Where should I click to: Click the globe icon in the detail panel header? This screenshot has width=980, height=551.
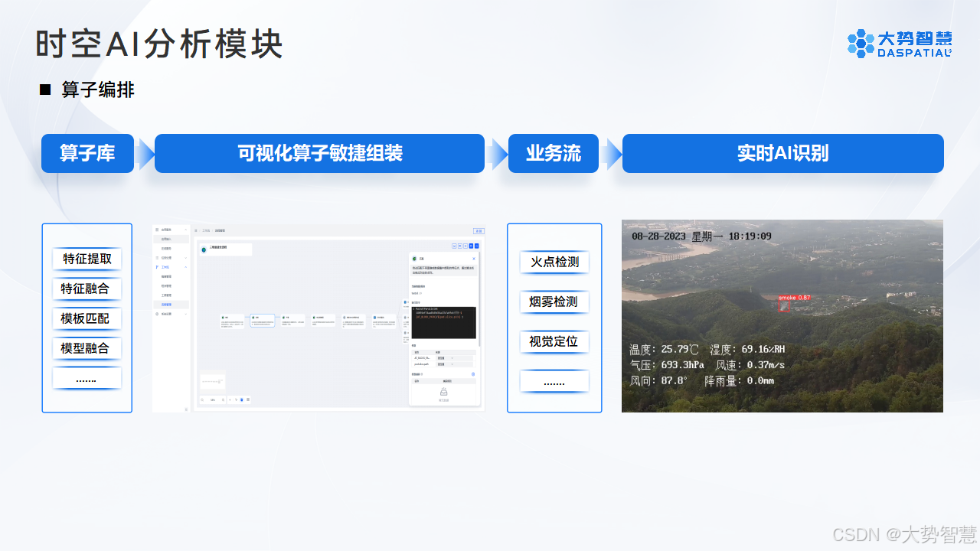pyautogui.click(x=414, y=259)
